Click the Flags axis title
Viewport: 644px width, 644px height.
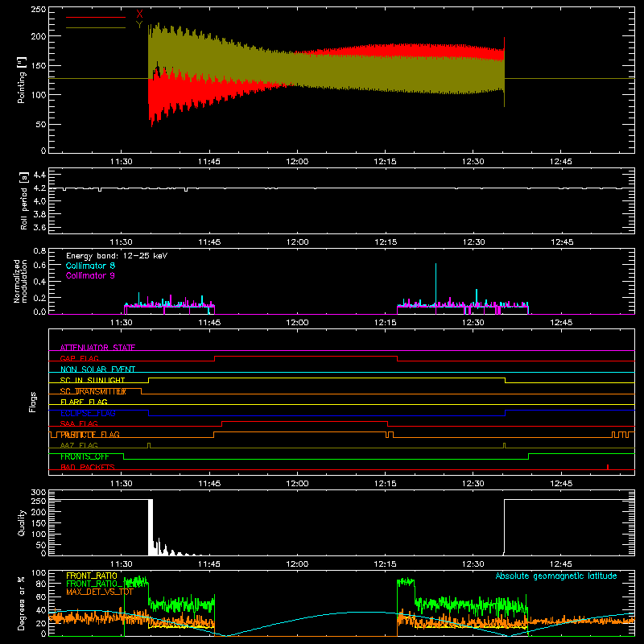coord(32,402)
